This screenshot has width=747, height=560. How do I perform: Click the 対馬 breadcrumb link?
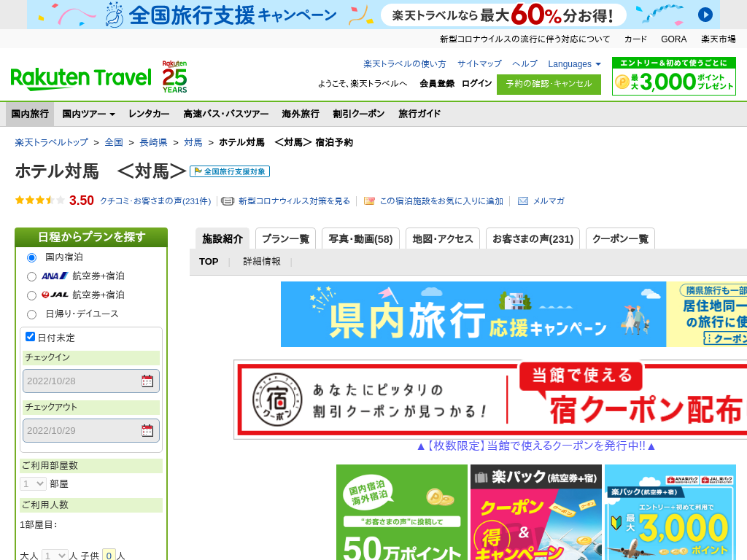193,142
